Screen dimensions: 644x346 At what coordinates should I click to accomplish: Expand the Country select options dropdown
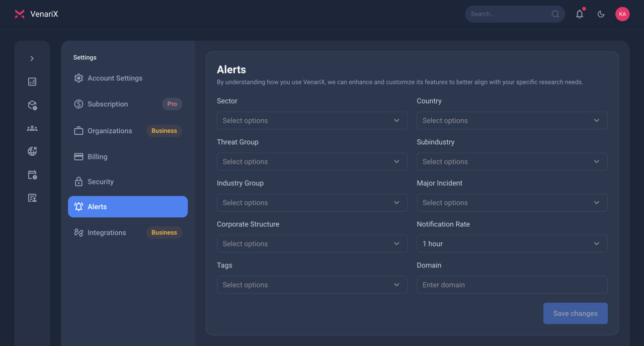point(512,120)
